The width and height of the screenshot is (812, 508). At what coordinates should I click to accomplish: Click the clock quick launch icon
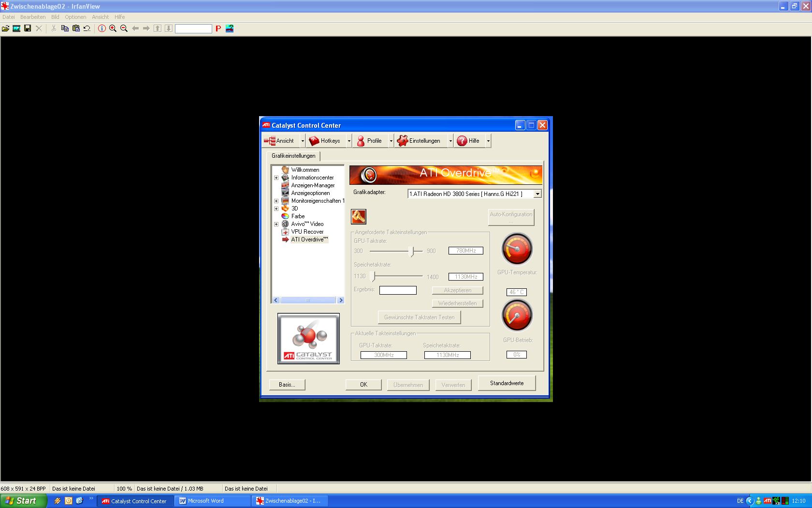pyautogui.click(x=69, y=501)
